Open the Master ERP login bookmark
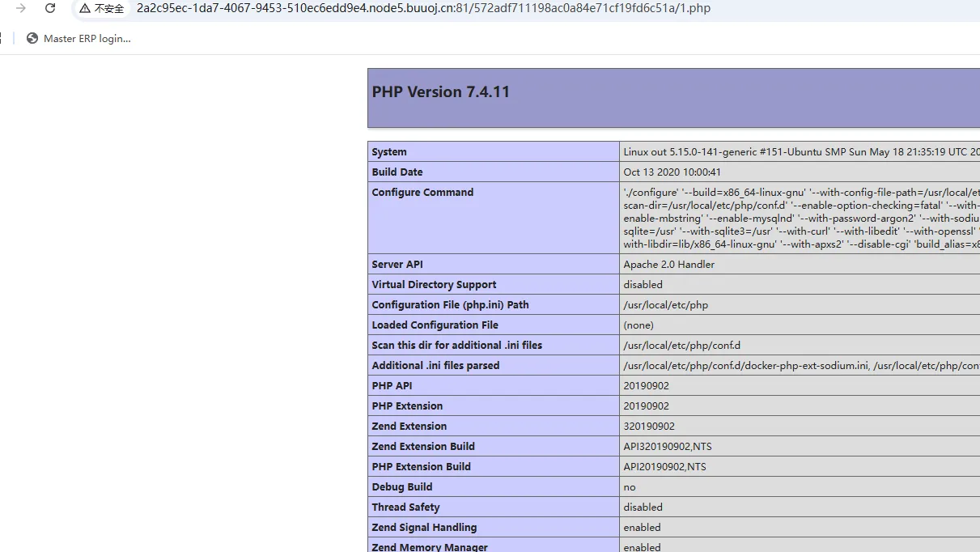980x552 pixels. pyautogui.click(x=86, y=38)
